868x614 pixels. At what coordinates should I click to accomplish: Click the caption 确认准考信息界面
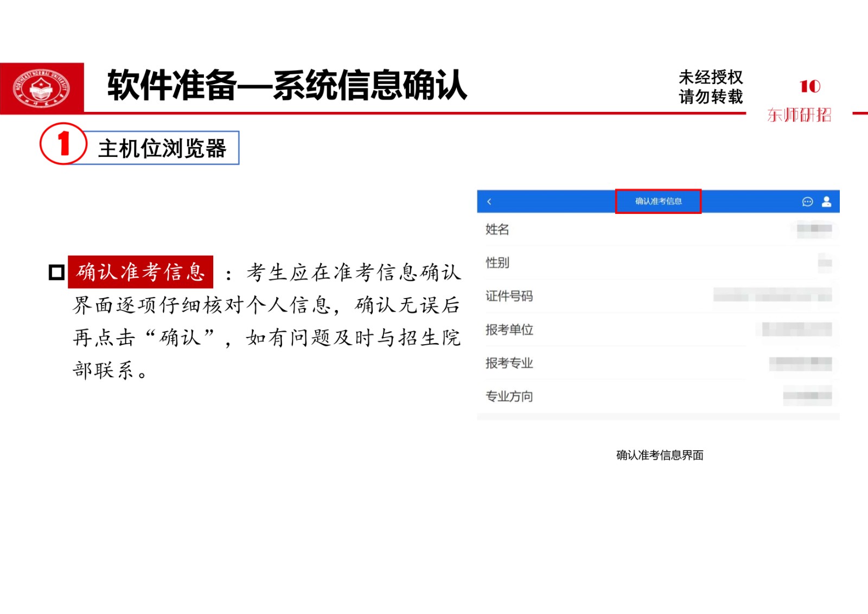660,455
